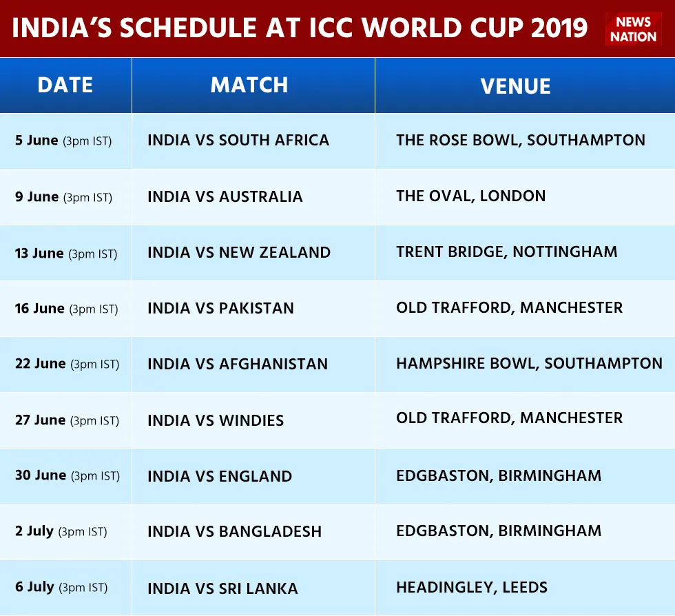
Task: Click Hampshire Bowl, Southampton venue
Action: (x=529, y=363)
